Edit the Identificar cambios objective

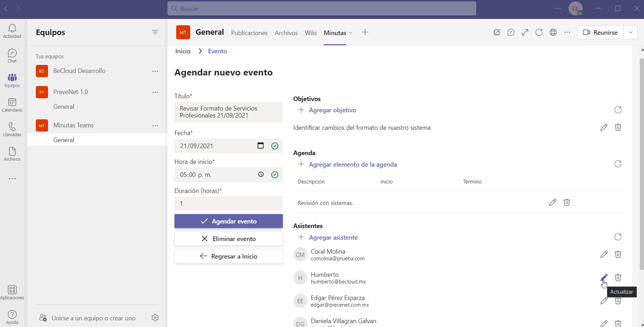(x=604, y=127)
